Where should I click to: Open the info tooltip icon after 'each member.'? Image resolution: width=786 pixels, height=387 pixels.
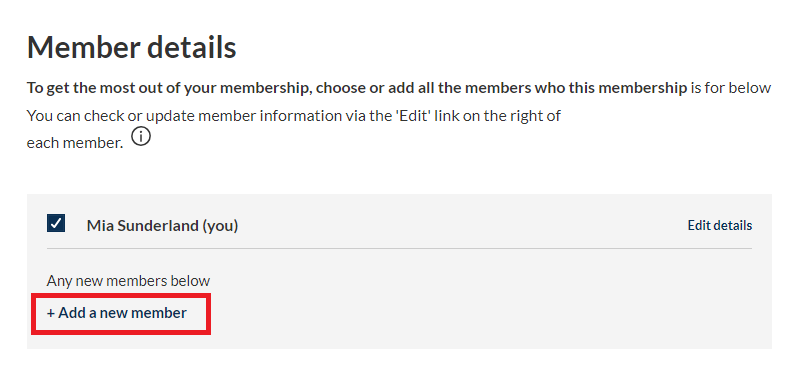click(141, 136)
